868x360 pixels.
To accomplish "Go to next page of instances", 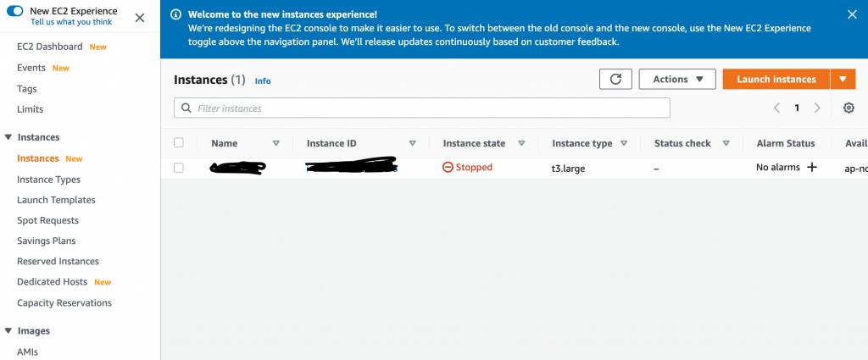I will [x=817, y=108].
